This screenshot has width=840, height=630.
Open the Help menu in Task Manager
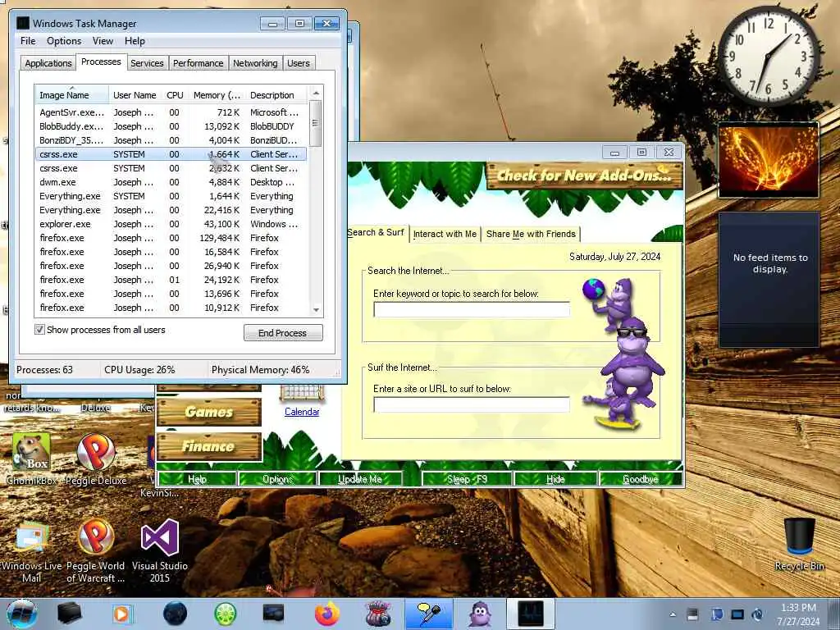135,41
